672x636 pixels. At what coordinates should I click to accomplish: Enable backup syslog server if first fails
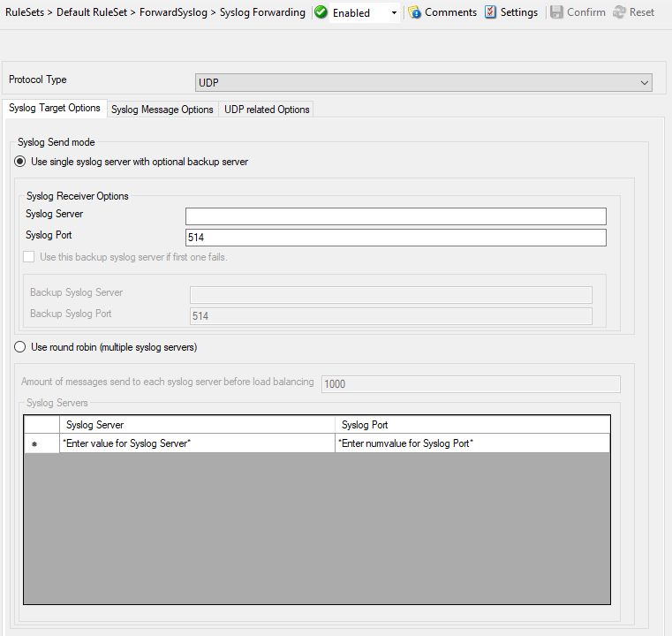(x=31, y=257)
